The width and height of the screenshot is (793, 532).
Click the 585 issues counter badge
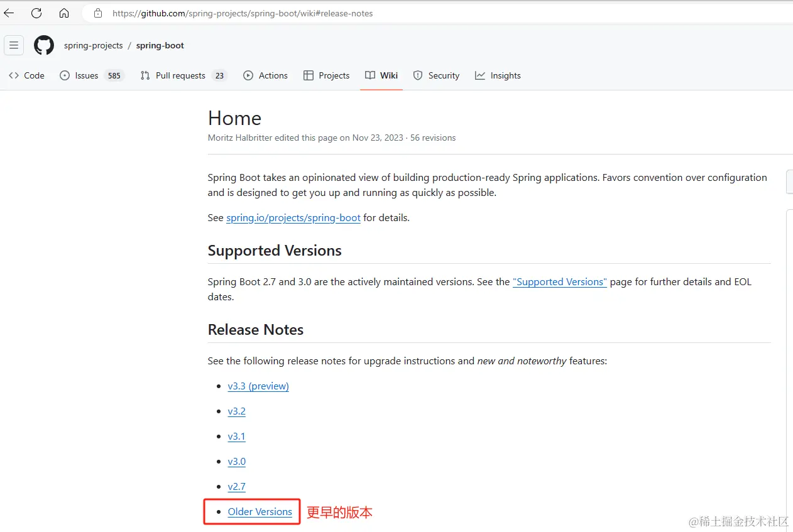[114, 75]
